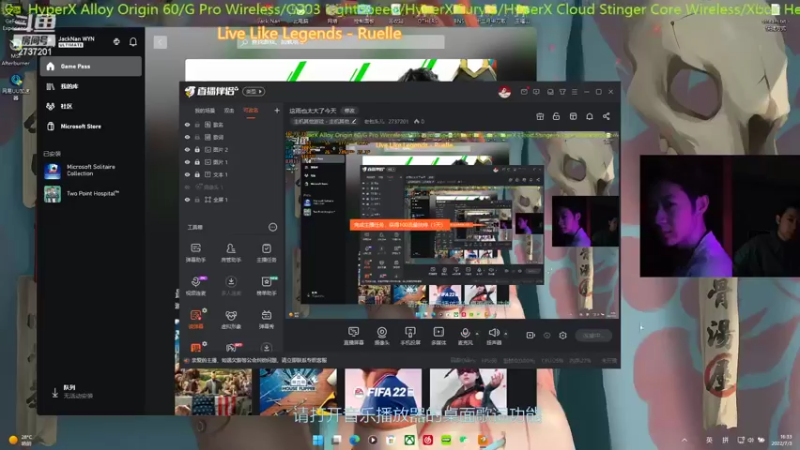Show the dimmed 摄像头 1 layer
The image size is (800, 450).
187,187
